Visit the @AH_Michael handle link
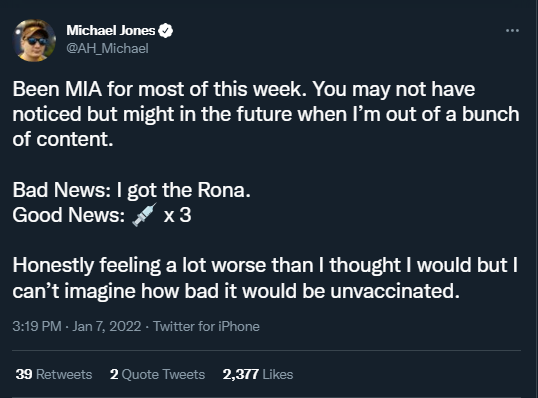538x398 pixels. pos(107,48)
